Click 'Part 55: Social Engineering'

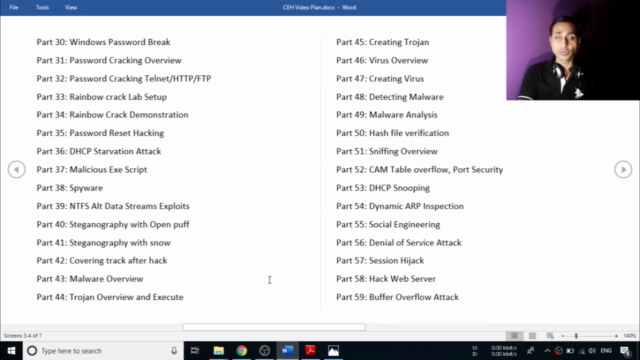tap(388, 224)
